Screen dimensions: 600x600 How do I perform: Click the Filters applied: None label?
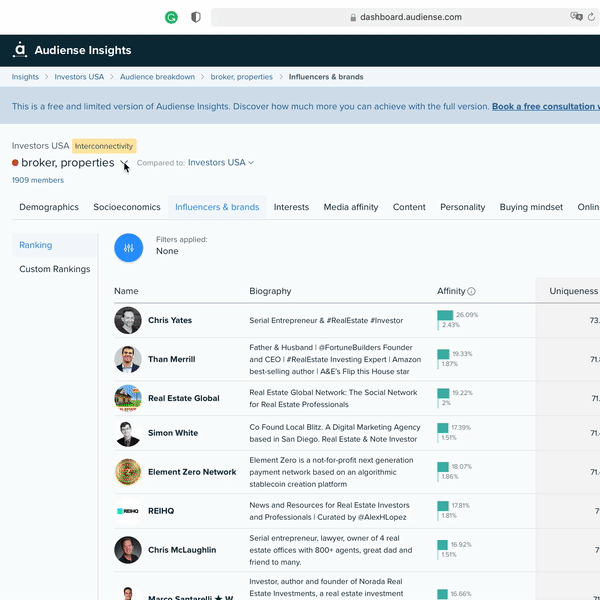pos(181,246)
